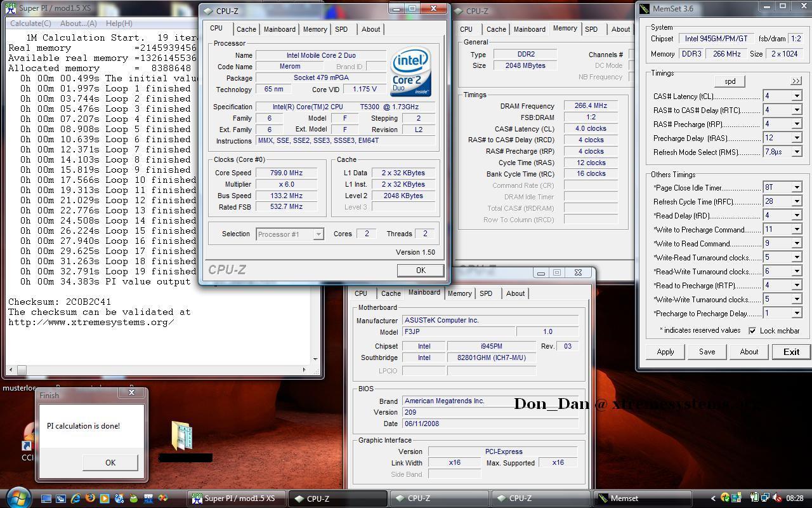This screenshot has height=508, width=812.
Task: Click the battery power tray icon
Action: click(x=754, y=498)
